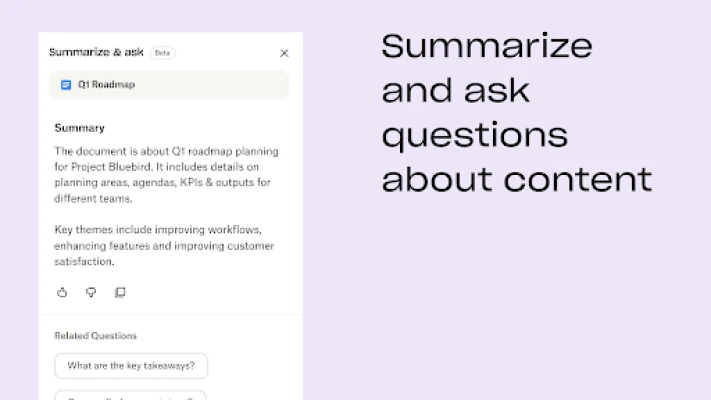This screenshot has width=711, height=400.
Task: Click the "questions" line in the headline
Action: [x=474, y=136]
